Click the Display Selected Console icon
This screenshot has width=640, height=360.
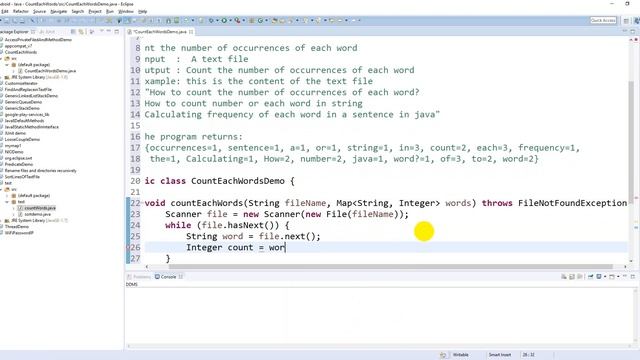click(x=599, y=277)
